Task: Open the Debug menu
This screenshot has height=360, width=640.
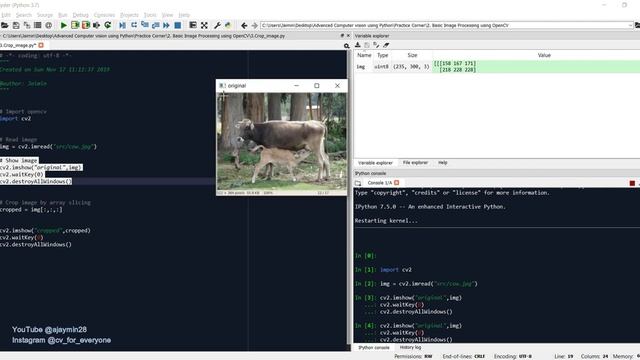Action: pos(80,15)
